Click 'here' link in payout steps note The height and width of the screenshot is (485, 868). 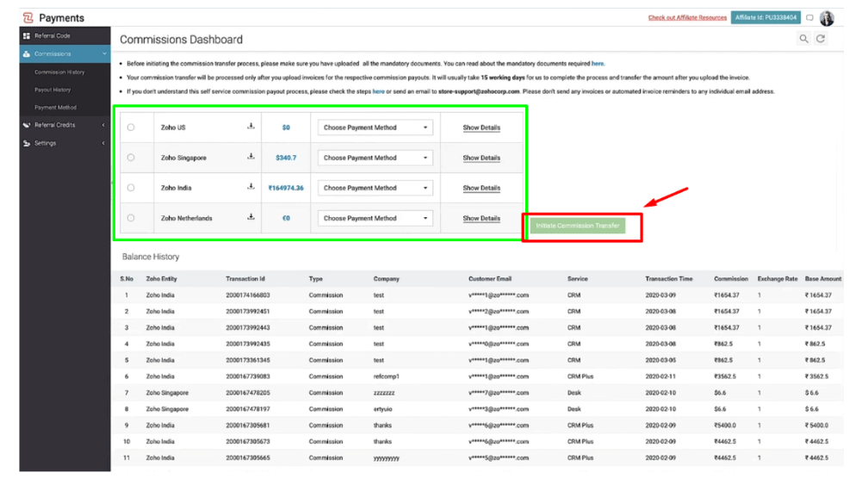point(378,91)
